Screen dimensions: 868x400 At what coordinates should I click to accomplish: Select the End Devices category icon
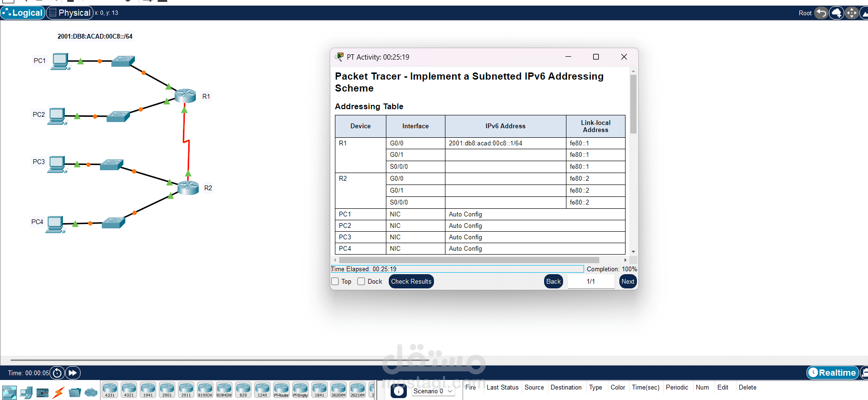[26, 392]
